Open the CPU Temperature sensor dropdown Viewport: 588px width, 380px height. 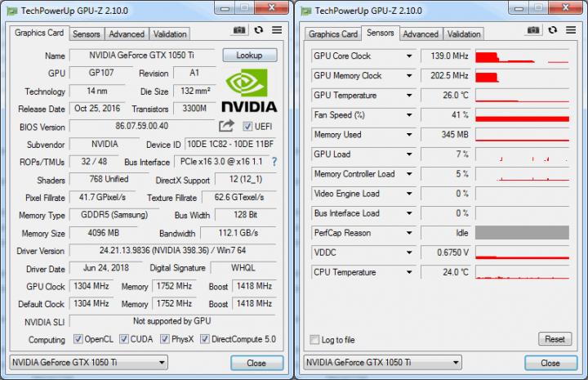click(x=409, y=272)
